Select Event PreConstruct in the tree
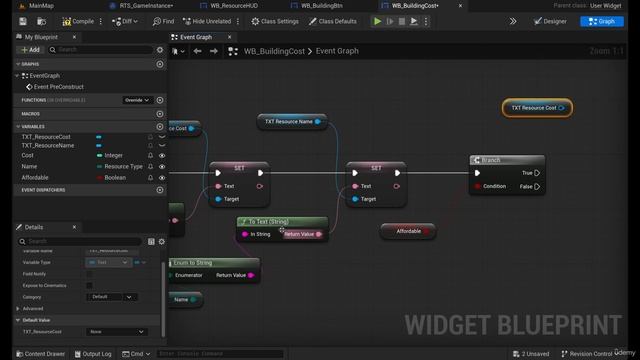 click(58, 87)
